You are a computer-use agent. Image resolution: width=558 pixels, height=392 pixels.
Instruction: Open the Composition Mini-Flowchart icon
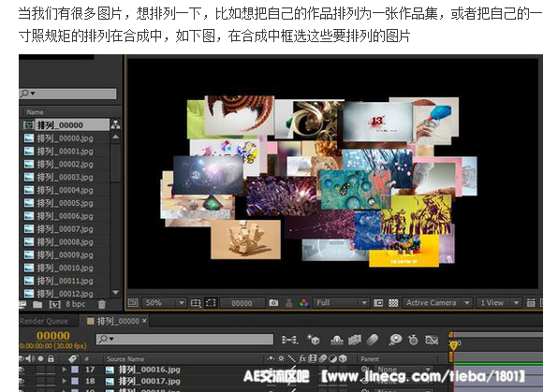(289, 340)
